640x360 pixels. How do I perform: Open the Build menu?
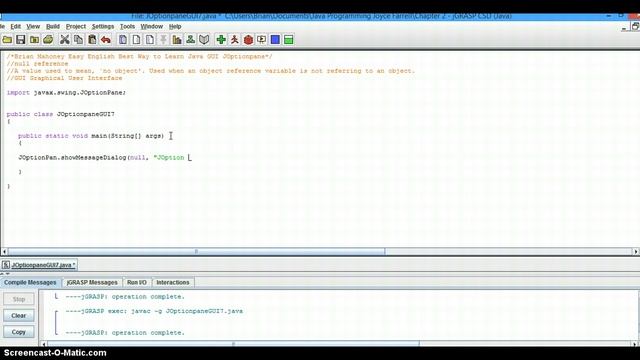coord(53,27)
